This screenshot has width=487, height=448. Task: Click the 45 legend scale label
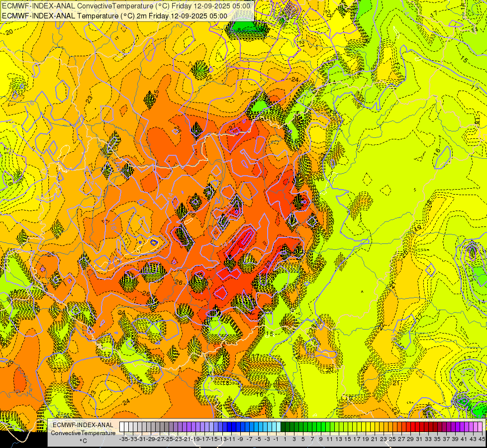click(x=482, y=439)
